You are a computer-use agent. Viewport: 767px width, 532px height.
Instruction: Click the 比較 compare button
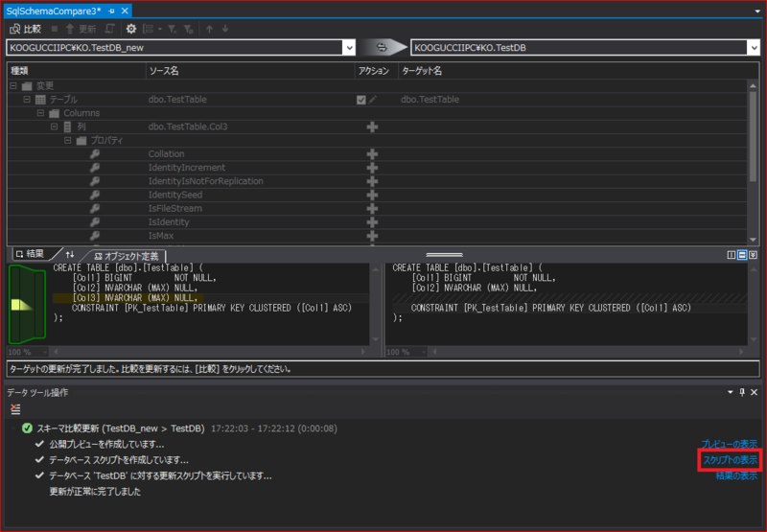coord(26,29)
